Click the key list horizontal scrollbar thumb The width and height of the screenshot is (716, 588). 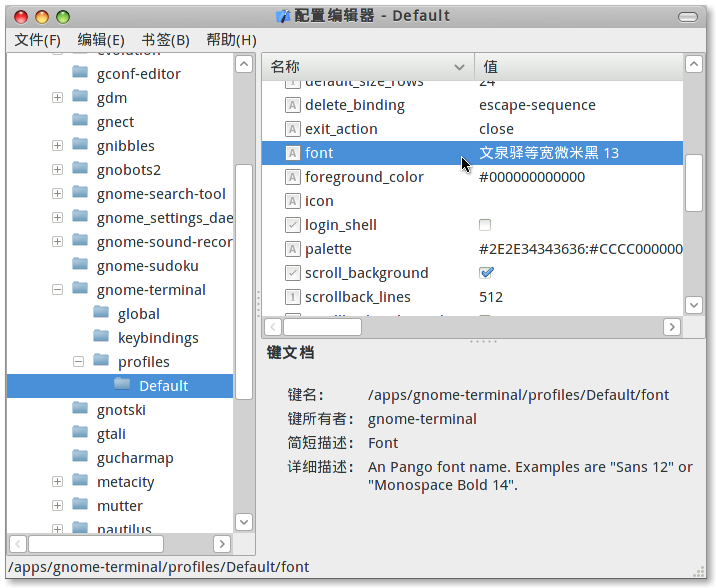[322, 327]
